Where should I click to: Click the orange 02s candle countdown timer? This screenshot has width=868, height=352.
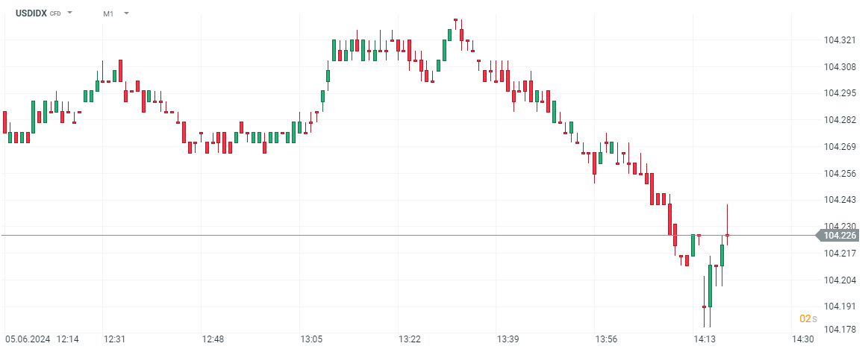point(808,318)
